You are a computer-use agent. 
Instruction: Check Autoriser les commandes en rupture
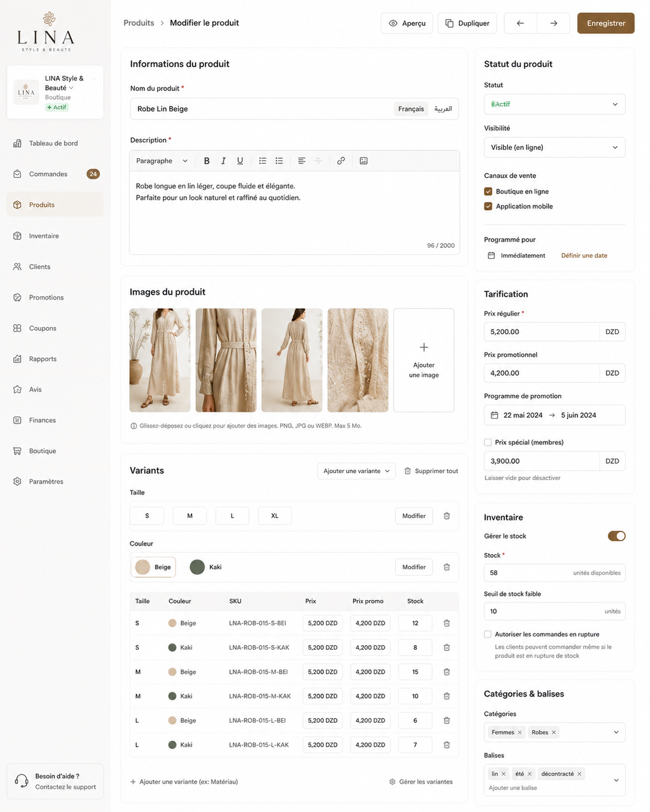pos(488,634)
